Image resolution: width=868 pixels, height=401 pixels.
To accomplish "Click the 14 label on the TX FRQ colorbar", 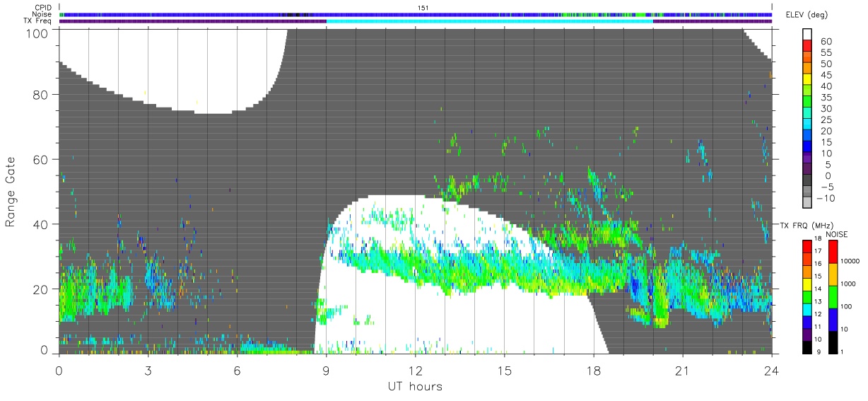I will [818, 289].
